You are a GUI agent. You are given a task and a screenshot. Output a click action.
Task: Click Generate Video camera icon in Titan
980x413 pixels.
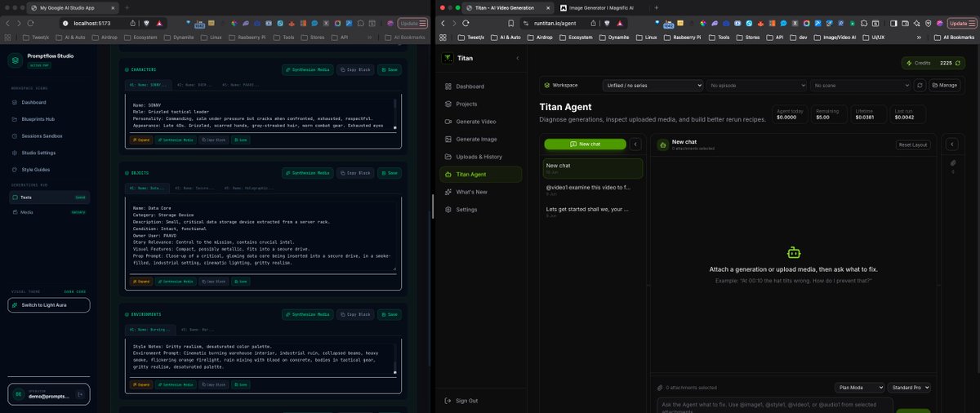[x=448, y=122]
